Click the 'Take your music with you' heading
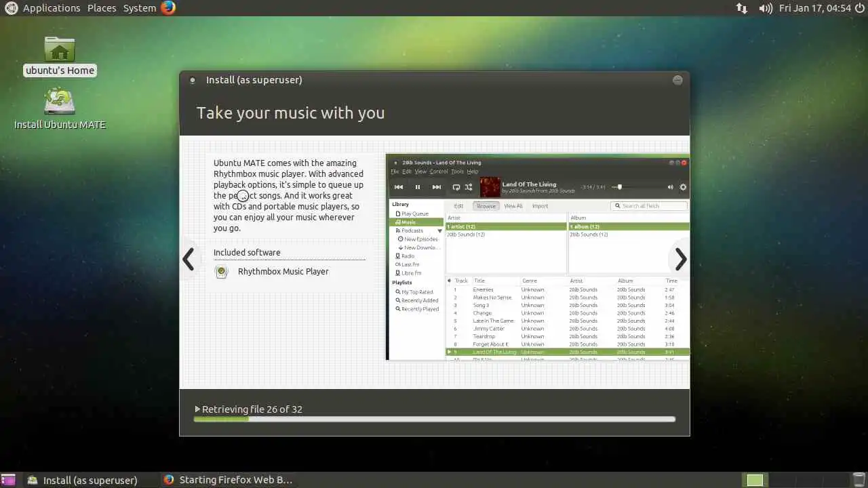This screenshot has height=488, width=868. 290,113
